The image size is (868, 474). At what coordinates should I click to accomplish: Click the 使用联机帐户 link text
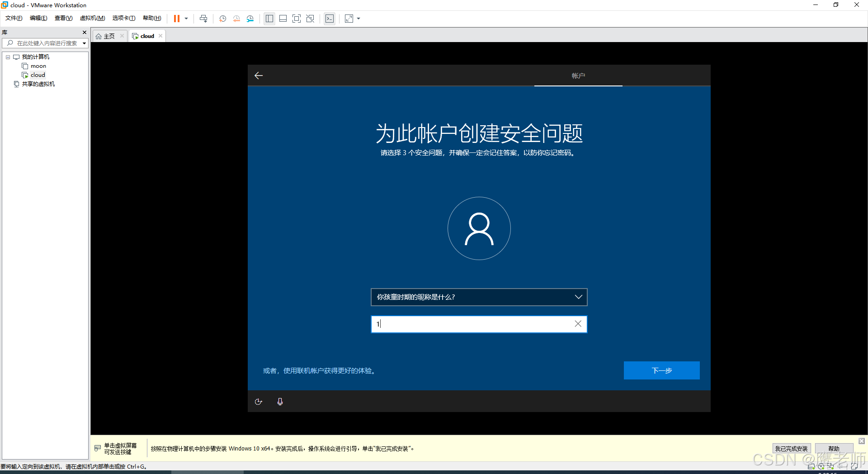(321, 371)
